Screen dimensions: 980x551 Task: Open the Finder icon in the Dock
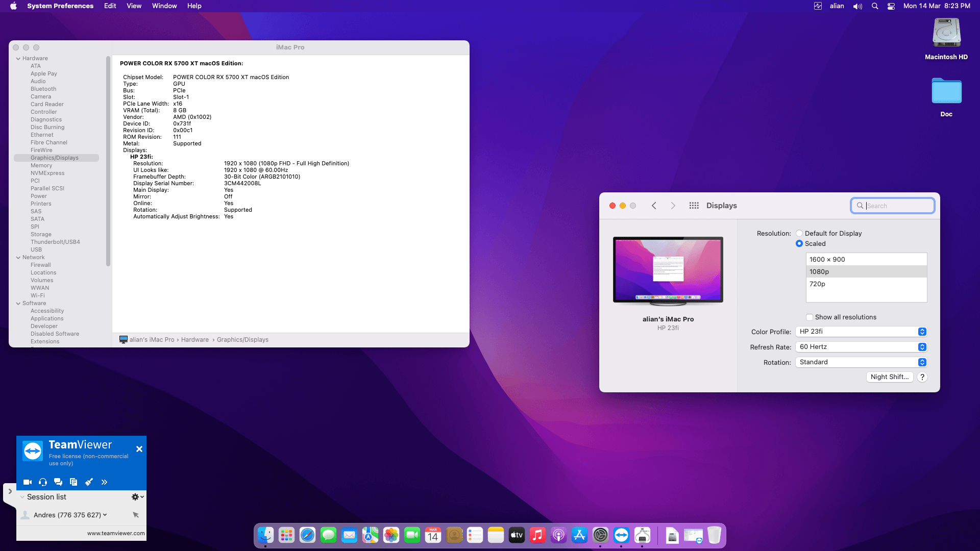click(x=265, y=535)
